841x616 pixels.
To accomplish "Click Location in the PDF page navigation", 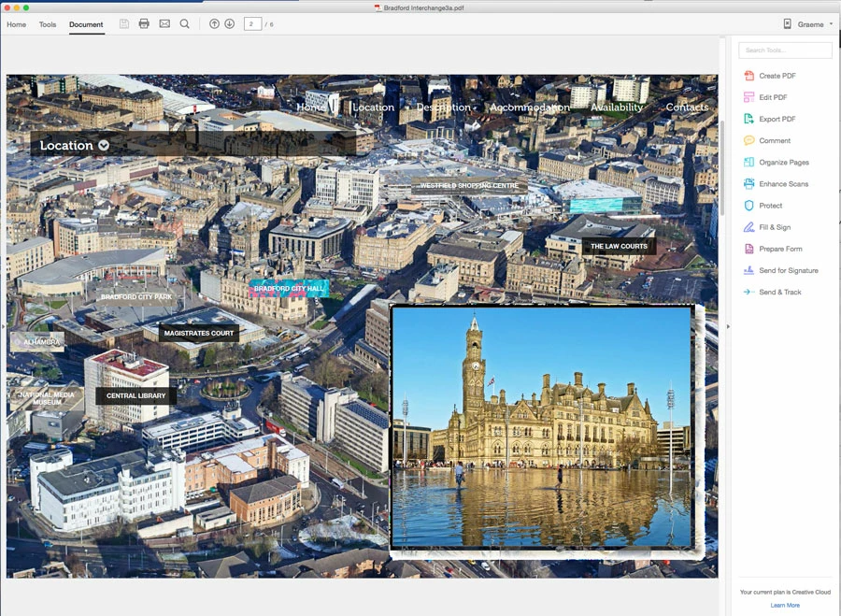I will coord(373,107).
